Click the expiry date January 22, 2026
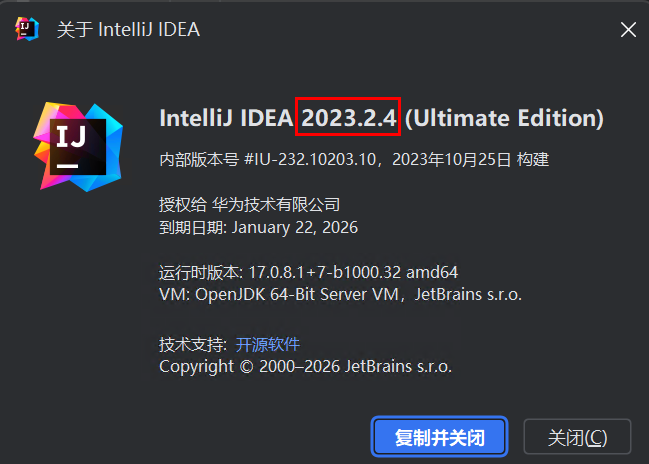This screenshot has height=464, width=649. pyautogui.click(x=295, y=227)
